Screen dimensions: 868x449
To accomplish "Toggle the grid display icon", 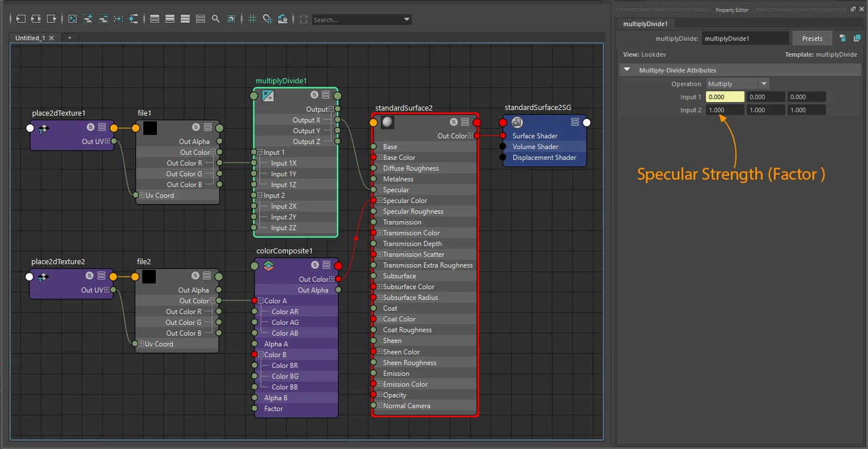I will 252,19.
